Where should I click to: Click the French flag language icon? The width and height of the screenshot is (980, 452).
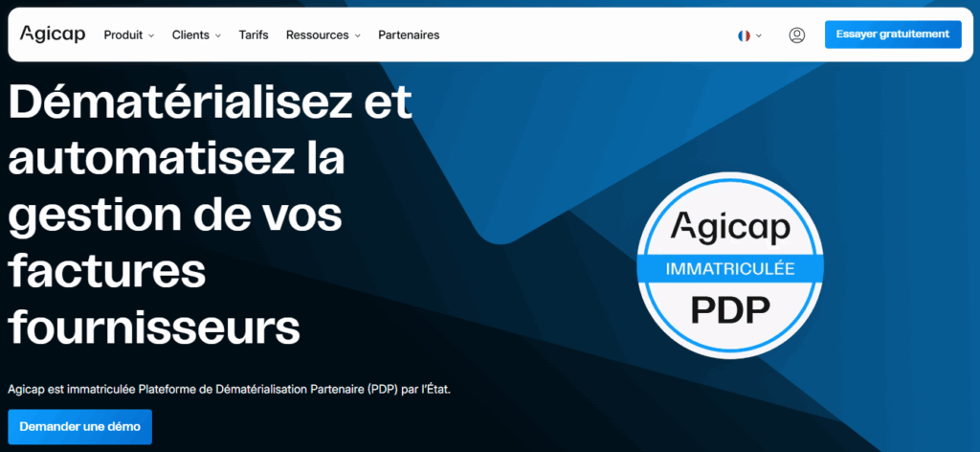[744, 35]
